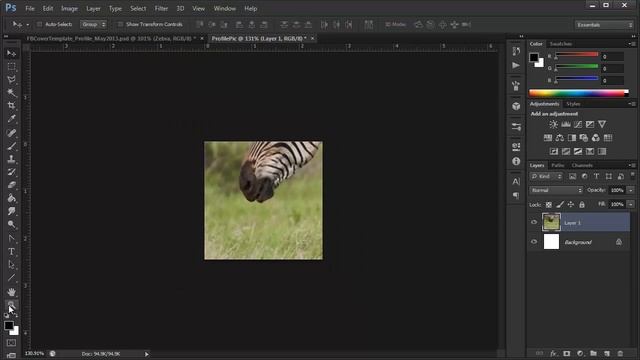Select the Line shape tool
This screenshot has height=360, width=640.
11,278
